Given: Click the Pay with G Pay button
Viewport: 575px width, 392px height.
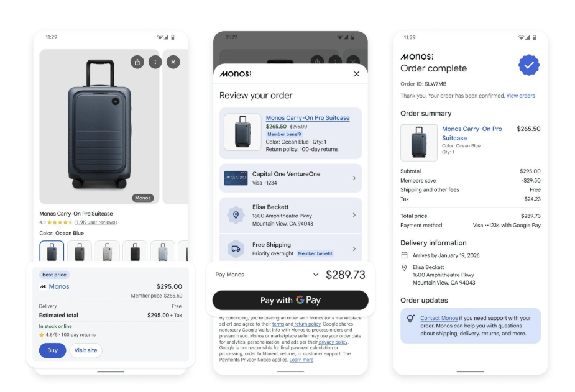Looking at the screenshot, I should click(290, 300).
